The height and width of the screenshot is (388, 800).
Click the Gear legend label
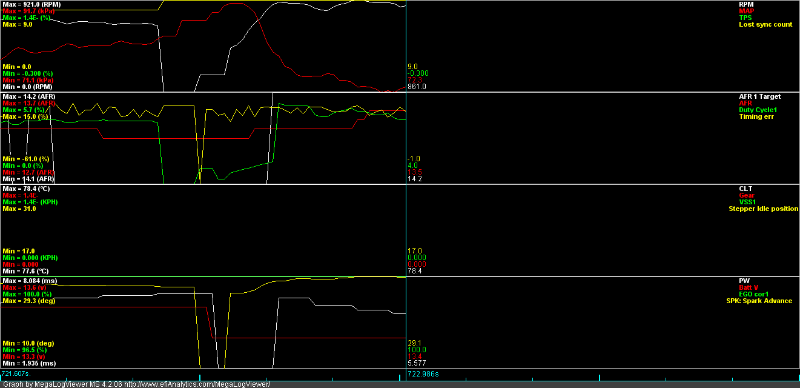(747, 195)
